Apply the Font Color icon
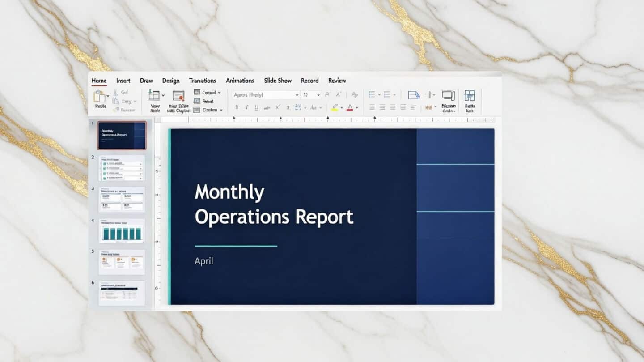This screenshot has width=644, height=362. tap(350, 108)
